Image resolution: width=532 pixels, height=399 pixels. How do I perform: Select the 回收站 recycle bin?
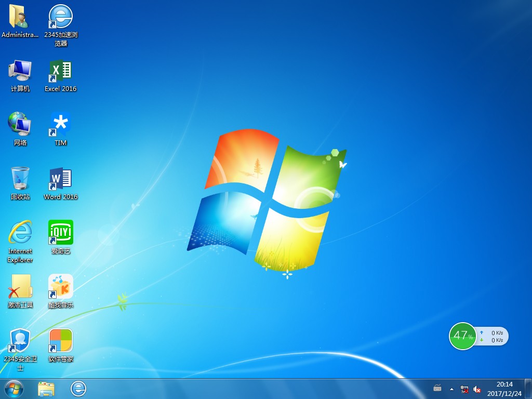(20, 183)
